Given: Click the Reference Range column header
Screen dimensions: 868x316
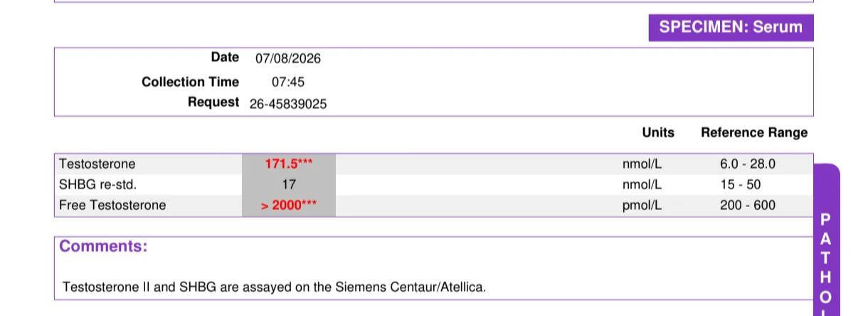Looking at the screenshot, I should click(x=754, y=132).
